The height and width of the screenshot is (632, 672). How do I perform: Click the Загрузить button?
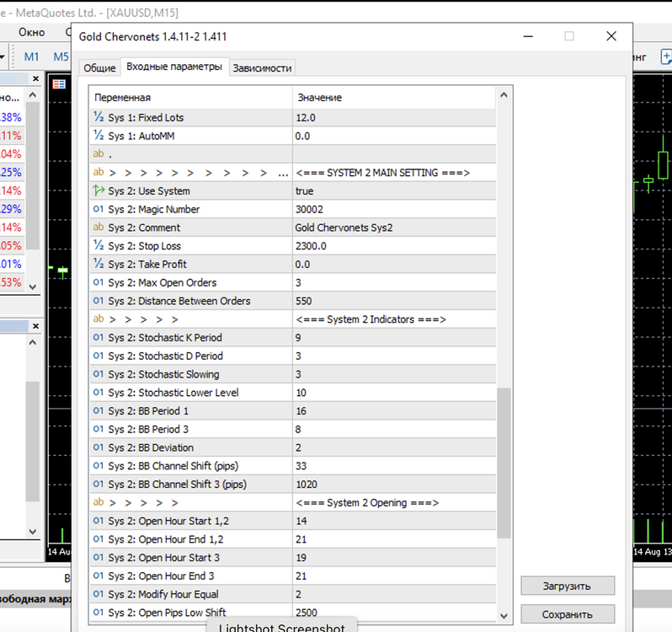click(568, 586)
